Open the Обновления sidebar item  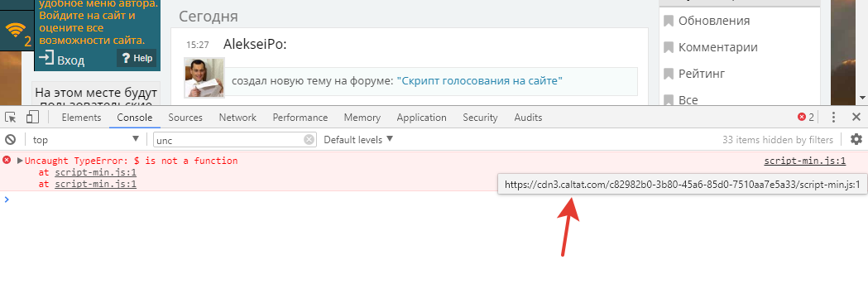[714, 21]
